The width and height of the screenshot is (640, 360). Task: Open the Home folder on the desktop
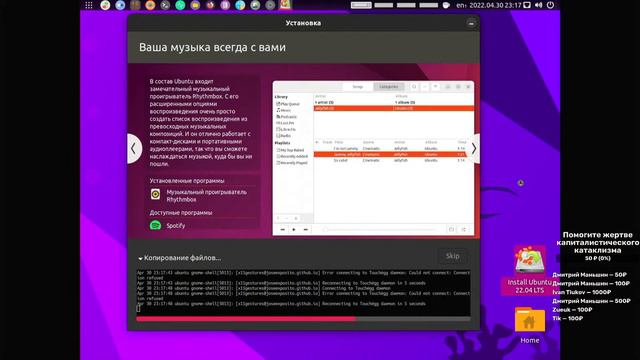coord(529,325)
